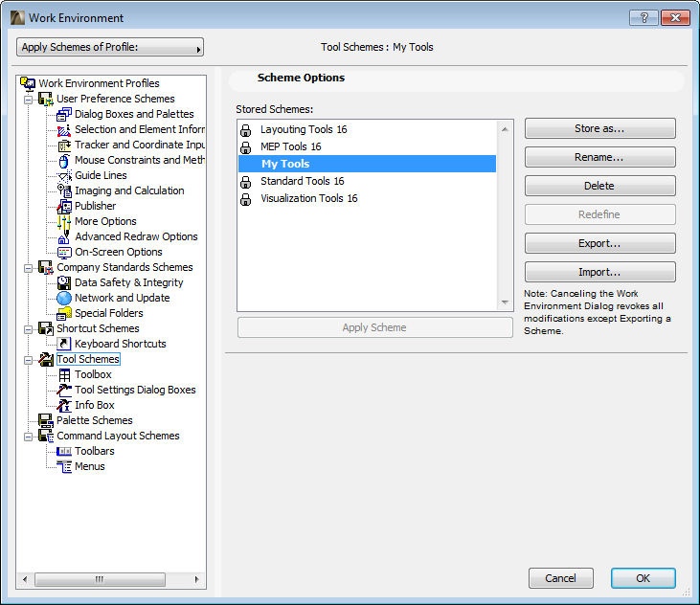Click the lock icon beside MEP Tools 16
The width and height of the screenshot is (700, 605).
click(x=245, y=147)
